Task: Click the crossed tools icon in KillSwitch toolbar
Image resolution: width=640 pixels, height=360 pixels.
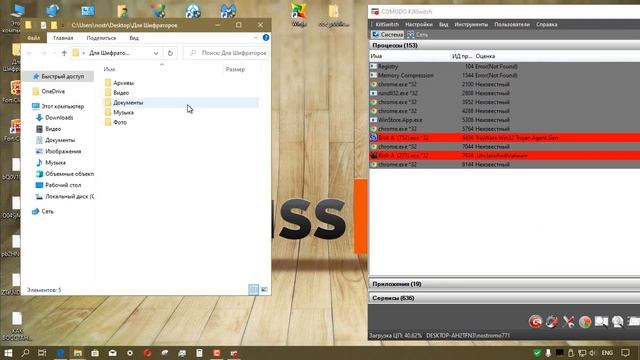Action: (x=568, y=322)
